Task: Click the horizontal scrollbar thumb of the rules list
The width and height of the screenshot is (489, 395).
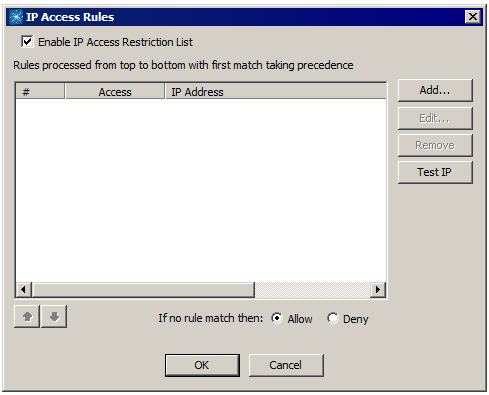Action: click(143, 290)
